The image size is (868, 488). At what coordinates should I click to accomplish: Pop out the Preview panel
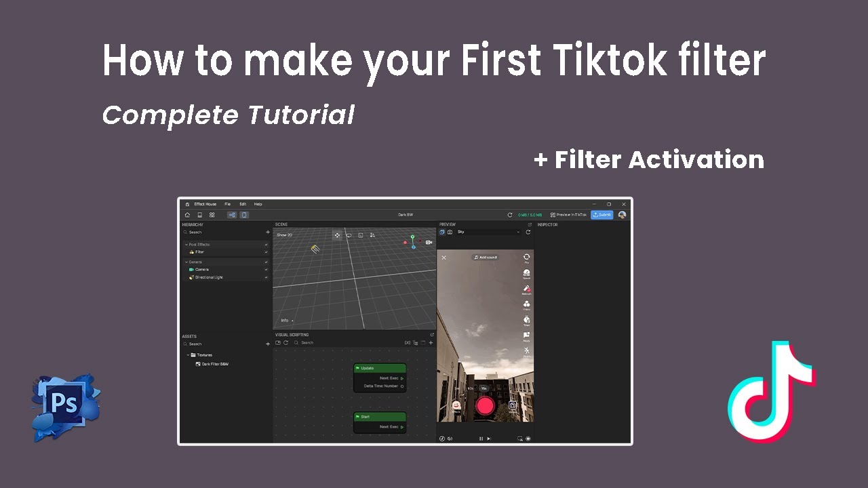pyautogui.click(x=530, y=224)
